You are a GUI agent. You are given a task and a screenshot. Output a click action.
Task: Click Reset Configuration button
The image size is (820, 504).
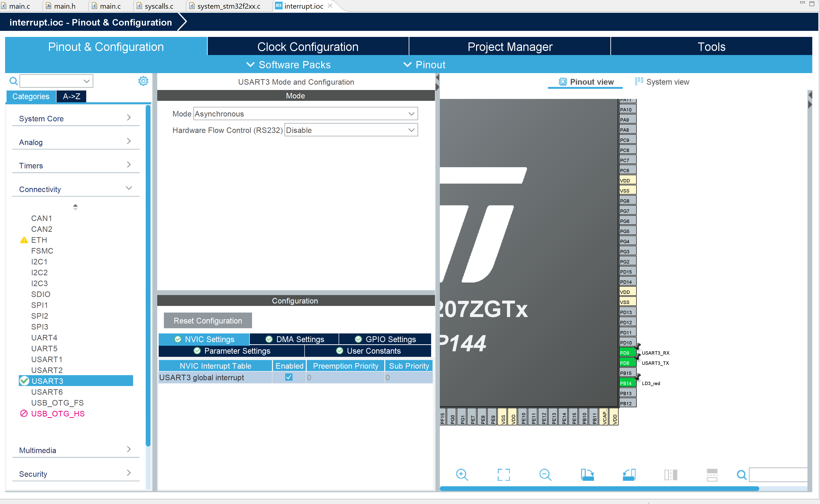[x=207, y=320]
